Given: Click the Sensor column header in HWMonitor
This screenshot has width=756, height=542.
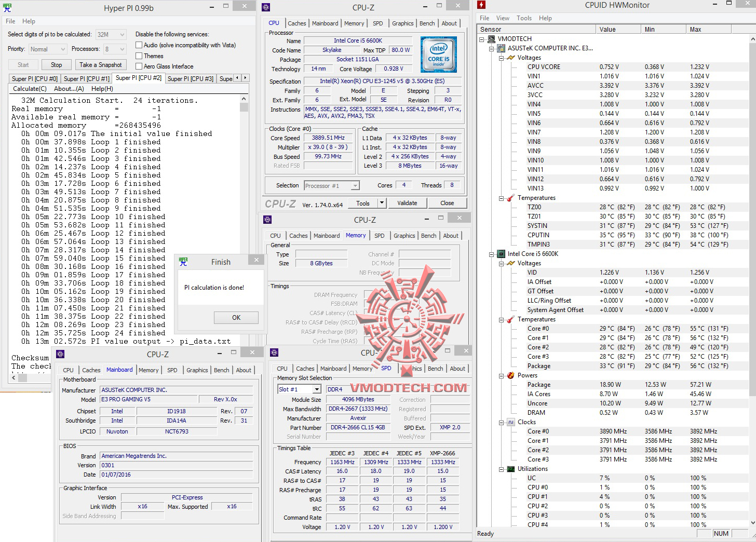Looking at the screenshot, I should (x=536, y=30).
